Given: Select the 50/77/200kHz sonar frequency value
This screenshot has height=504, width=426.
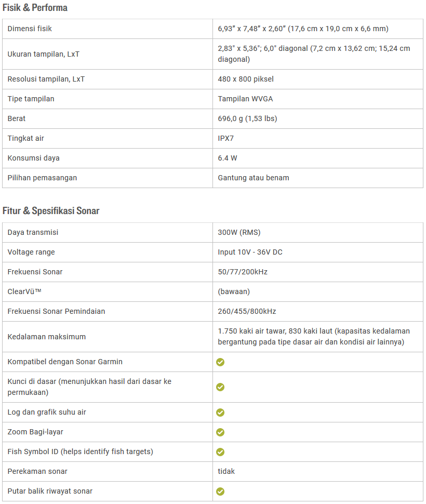Looking at the screenshot, I should pos(243,272).
